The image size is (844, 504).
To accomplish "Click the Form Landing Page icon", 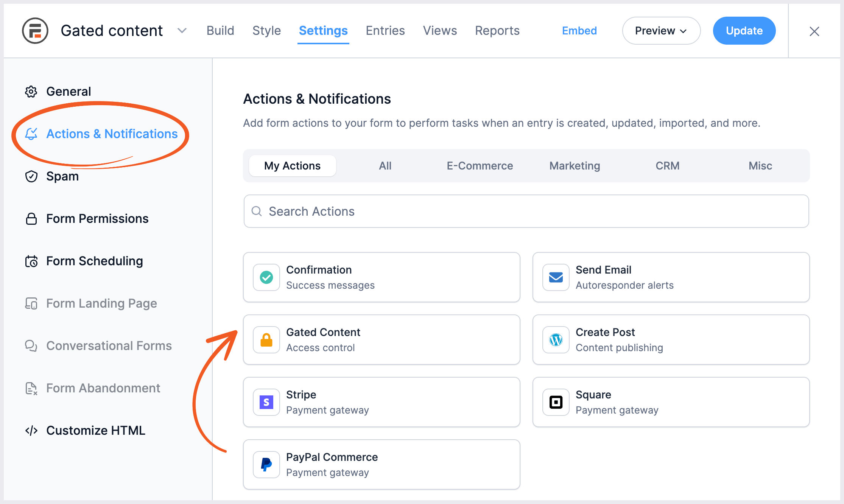I will [x=31, y=303].
